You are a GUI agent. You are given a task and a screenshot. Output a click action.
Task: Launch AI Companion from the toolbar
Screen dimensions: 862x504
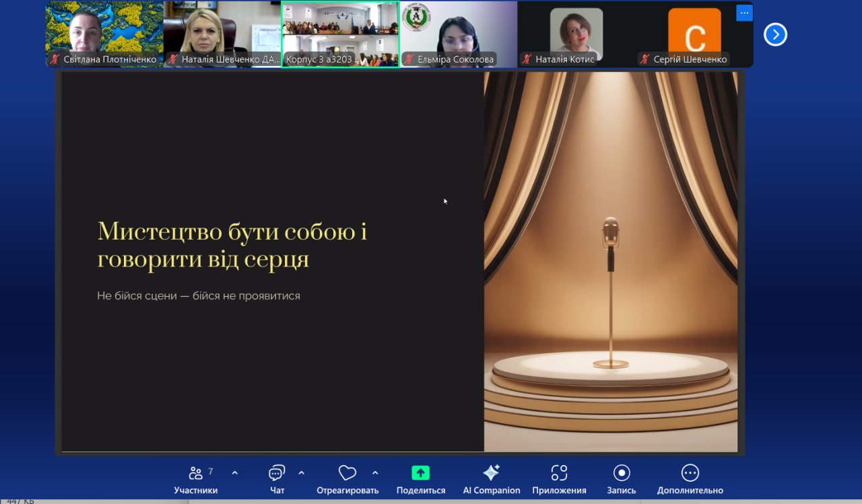click(492, 480)
